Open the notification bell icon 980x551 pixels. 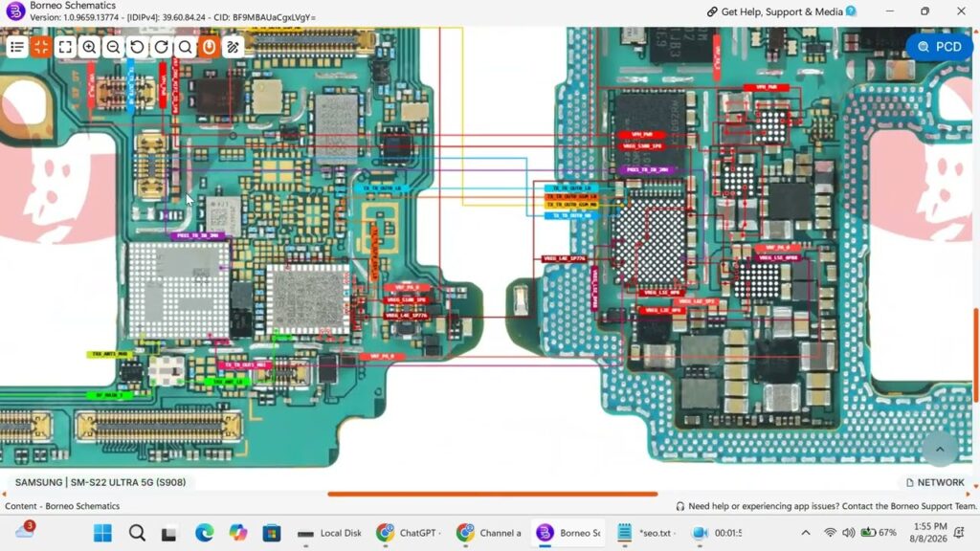point(959,533)
